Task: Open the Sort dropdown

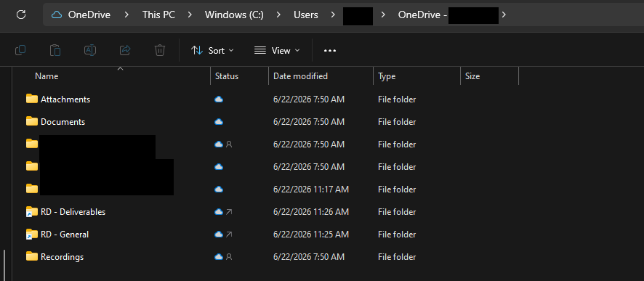Action: point(212,50)
